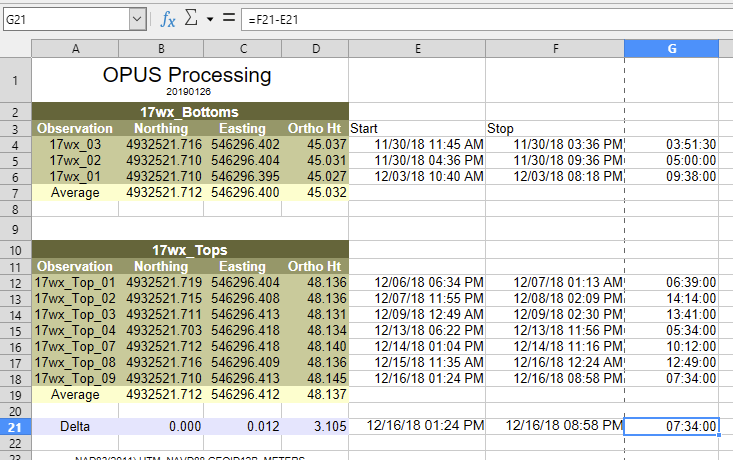Click the Formula equals sign icon
The height and width of the screenshot is (460, 733).
pos(229,19)
